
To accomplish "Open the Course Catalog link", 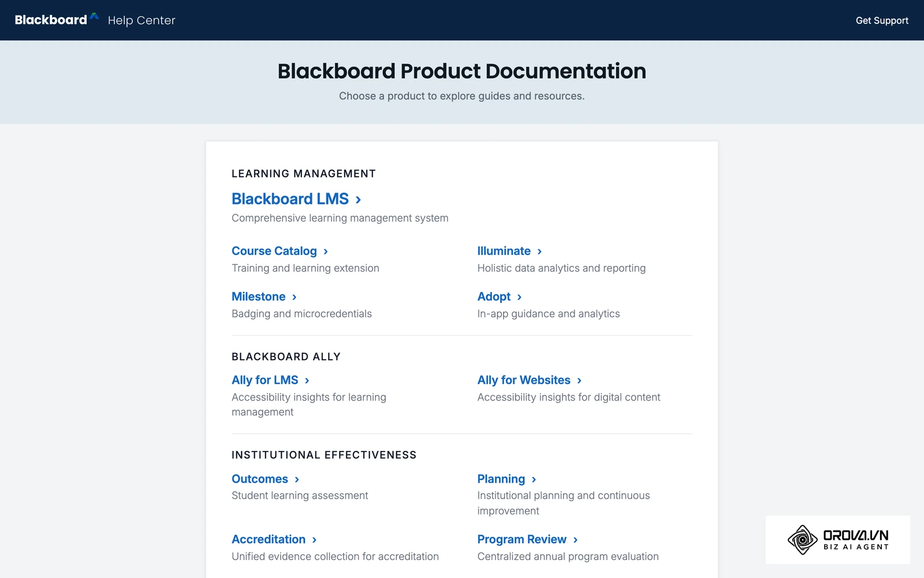I will (274, 251).
